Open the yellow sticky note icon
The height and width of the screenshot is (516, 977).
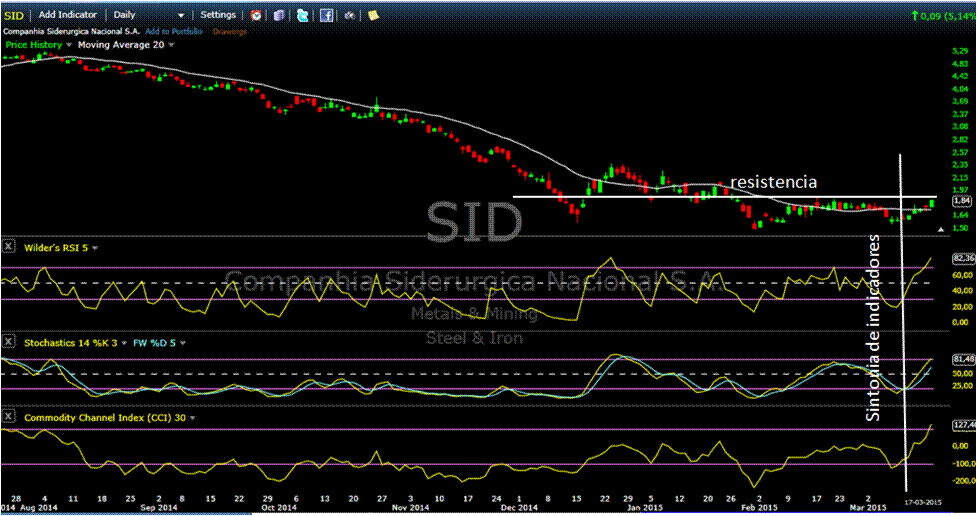(x=373, y=15)
